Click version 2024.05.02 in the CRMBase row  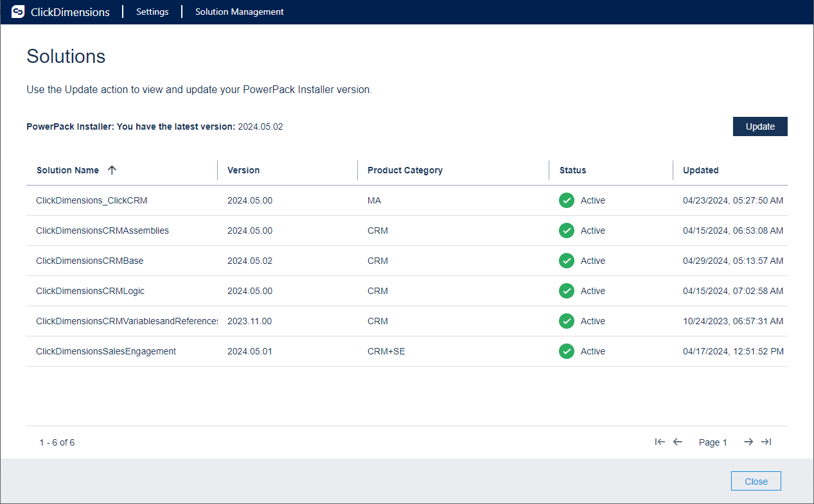pyautogui.click(x=250, y=261)
